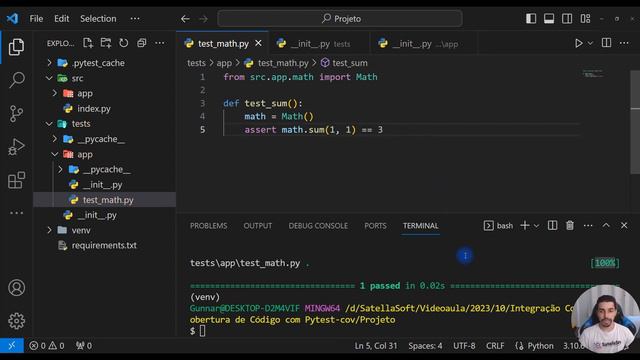Viewport: 640px width, 360px height.
Task: Click the test_sum breadcrumb item
Action: coord(344,63)
